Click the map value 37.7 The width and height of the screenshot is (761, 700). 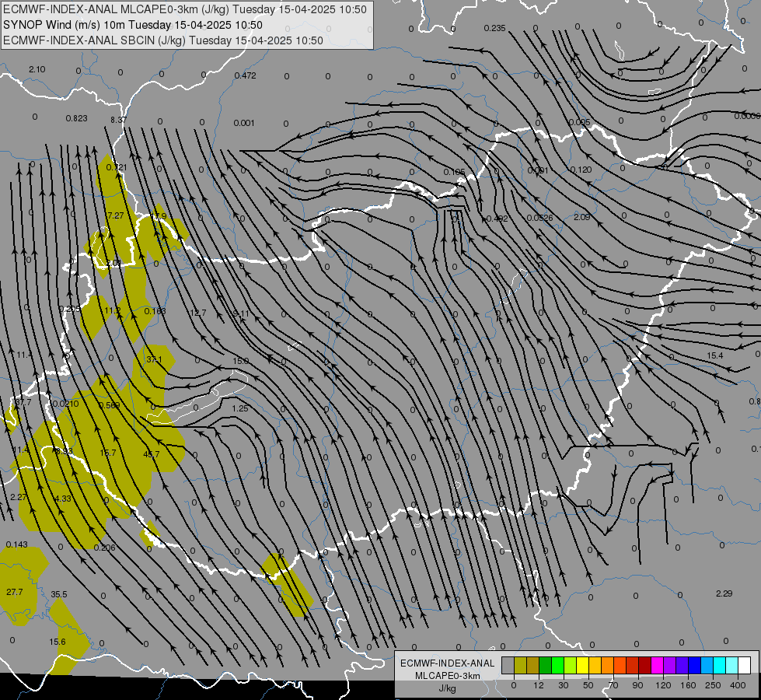tap(23, 403)
